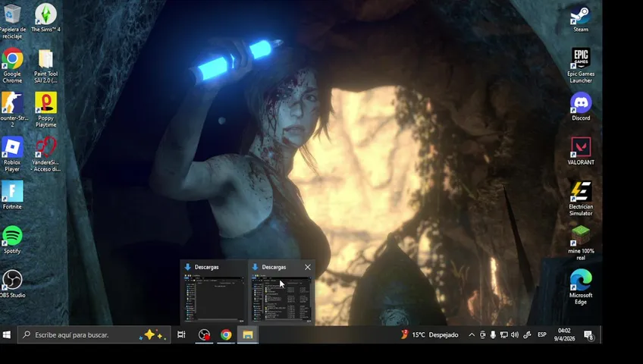Select the Steam desktop shortcut
The height and width of the screenshot is (364, 643).
[581, 19]
